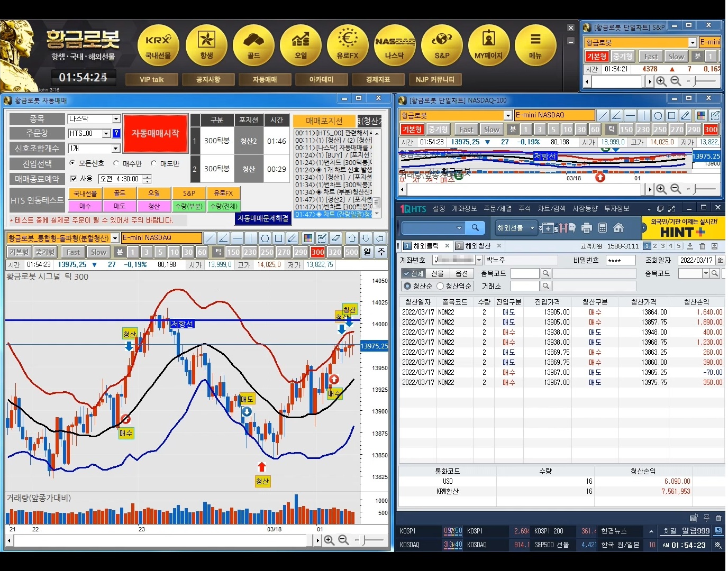Click blue help question icon beside 주문창
The image size is (728, 571).
point(116,133)
